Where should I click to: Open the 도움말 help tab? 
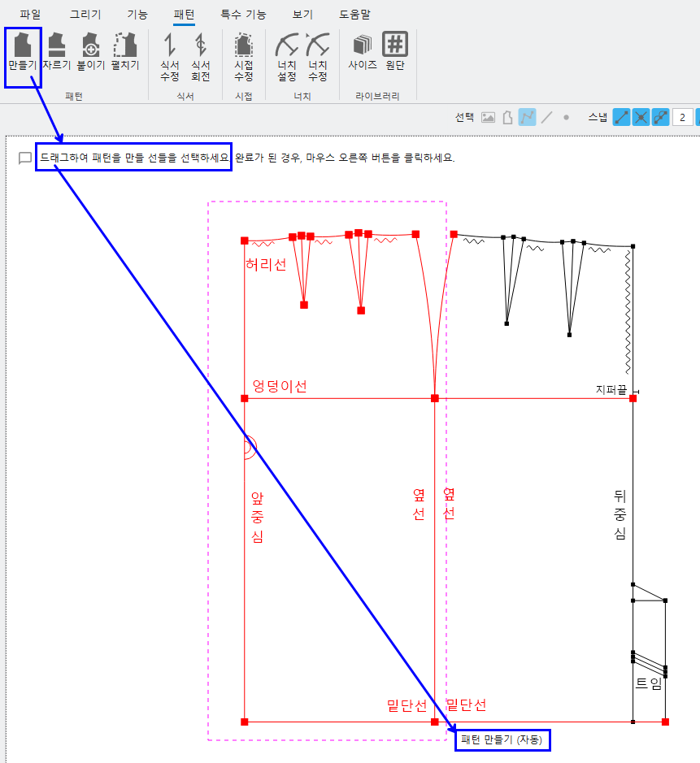click(354, 15)
